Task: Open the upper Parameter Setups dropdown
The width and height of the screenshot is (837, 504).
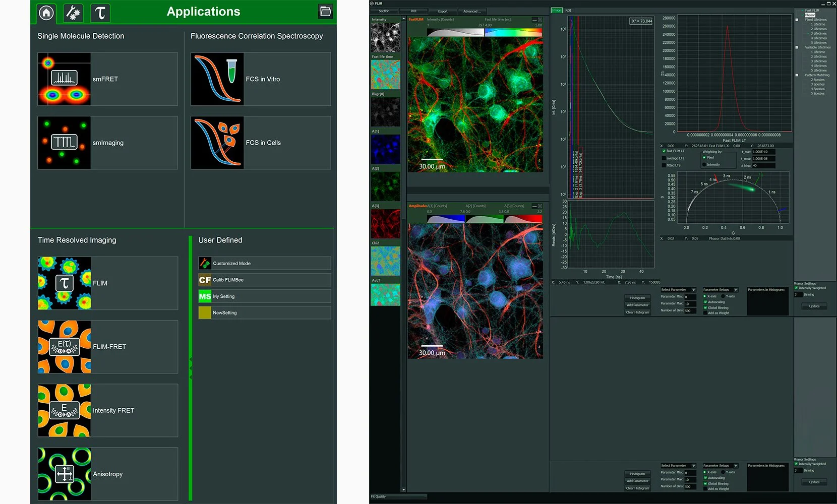Action: click(721, 290)
